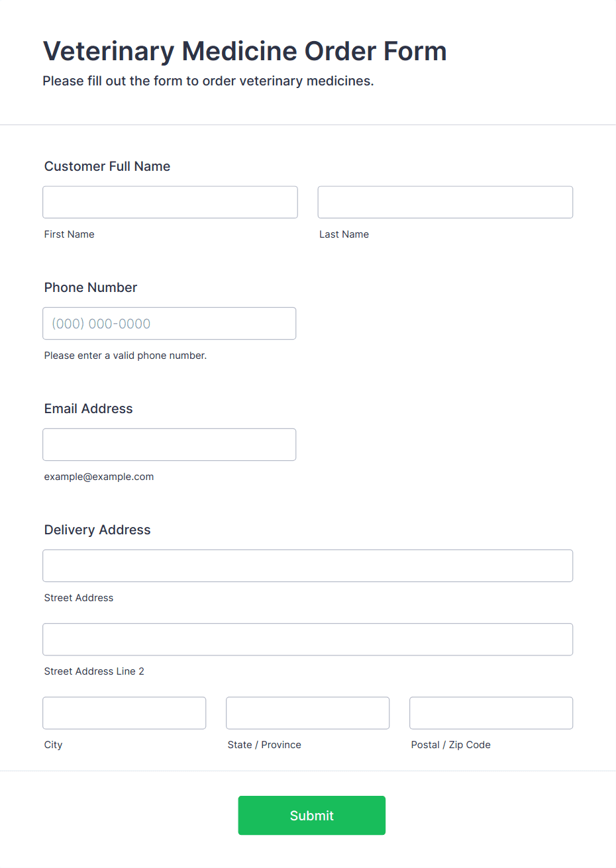Click the Email Address heading label
616x868 pixels.
pos(89,409)
